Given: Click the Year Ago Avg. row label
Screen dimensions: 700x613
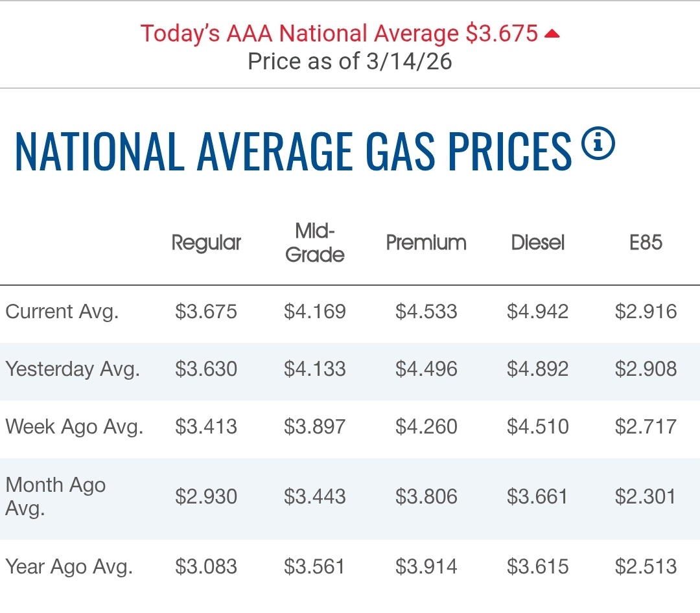Looking at the screenshot, I should pos(69,567).
